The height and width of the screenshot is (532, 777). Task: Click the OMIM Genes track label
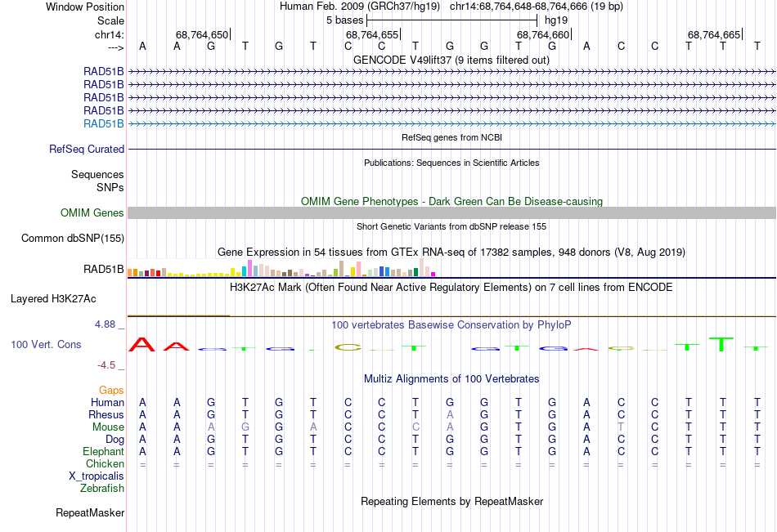click(x=92, y=213)
